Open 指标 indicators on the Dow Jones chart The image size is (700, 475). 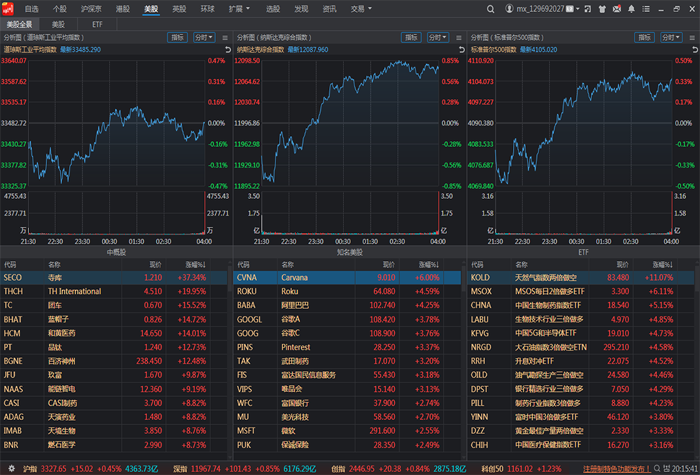(x=178, y=37)
